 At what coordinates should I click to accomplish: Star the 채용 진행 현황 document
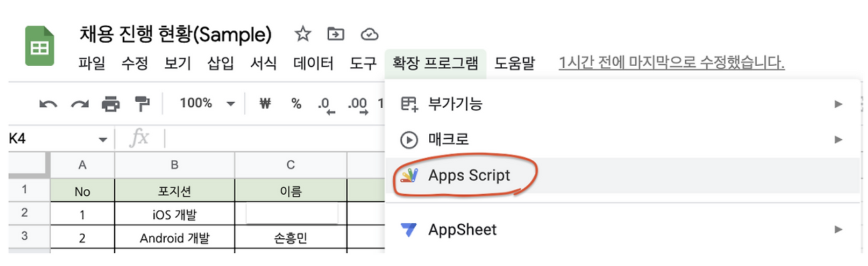click(x=302, y=34)
